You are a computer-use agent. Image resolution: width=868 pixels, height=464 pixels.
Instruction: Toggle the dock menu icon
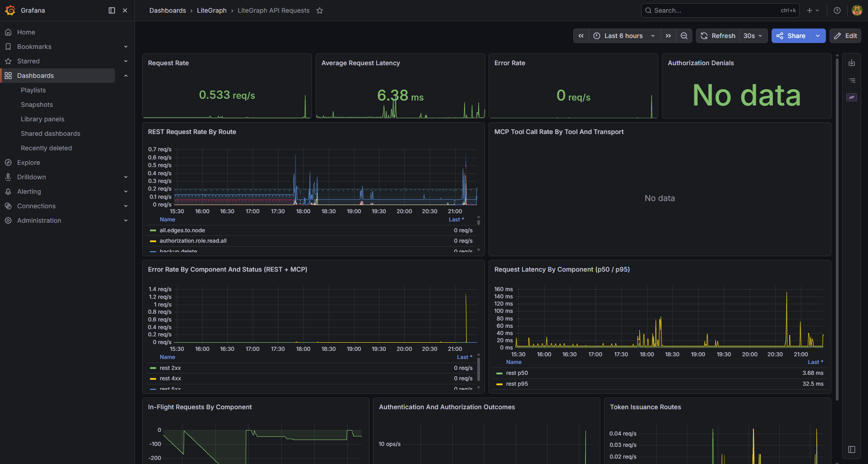point(112,10)
